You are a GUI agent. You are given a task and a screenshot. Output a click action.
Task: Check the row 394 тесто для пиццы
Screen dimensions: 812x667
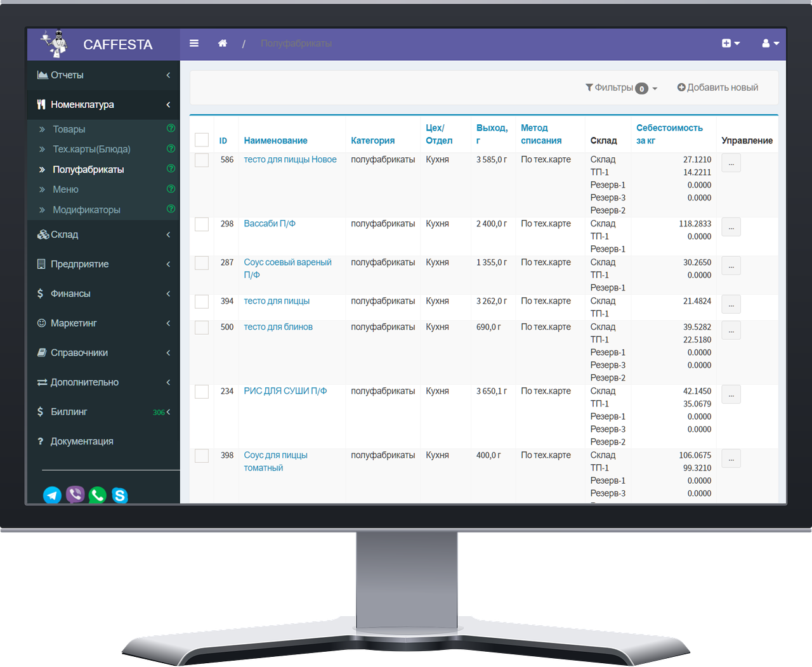(202, 301)
